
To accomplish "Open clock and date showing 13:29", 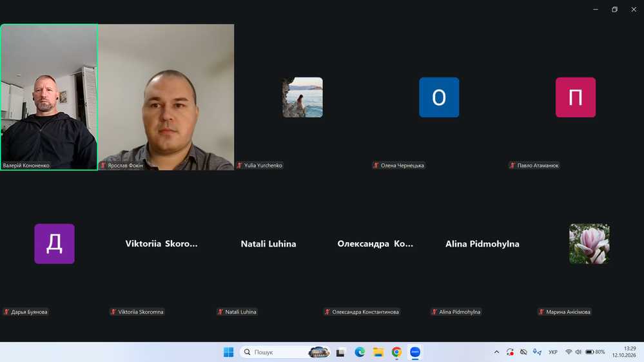I will coord(624,352).
